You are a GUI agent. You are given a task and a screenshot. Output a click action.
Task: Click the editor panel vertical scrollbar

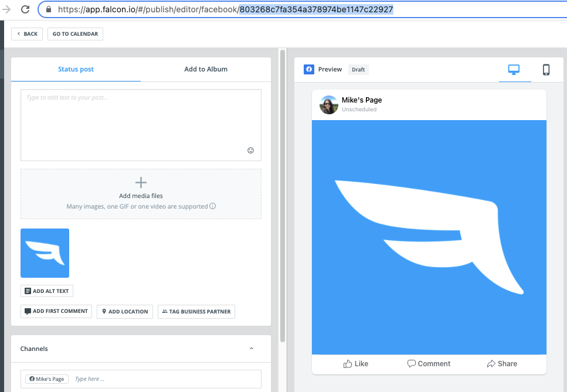283,195
